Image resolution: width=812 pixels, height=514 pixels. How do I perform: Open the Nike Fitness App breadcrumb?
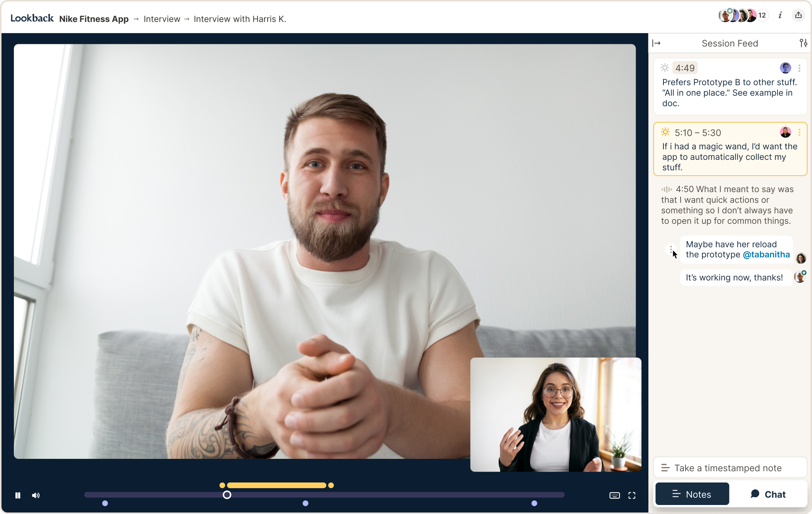[x=94, y=19]
